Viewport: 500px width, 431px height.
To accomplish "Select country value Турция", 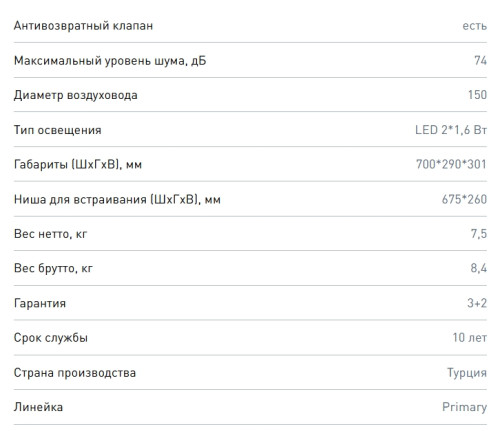I will click(x=467, y=373).
